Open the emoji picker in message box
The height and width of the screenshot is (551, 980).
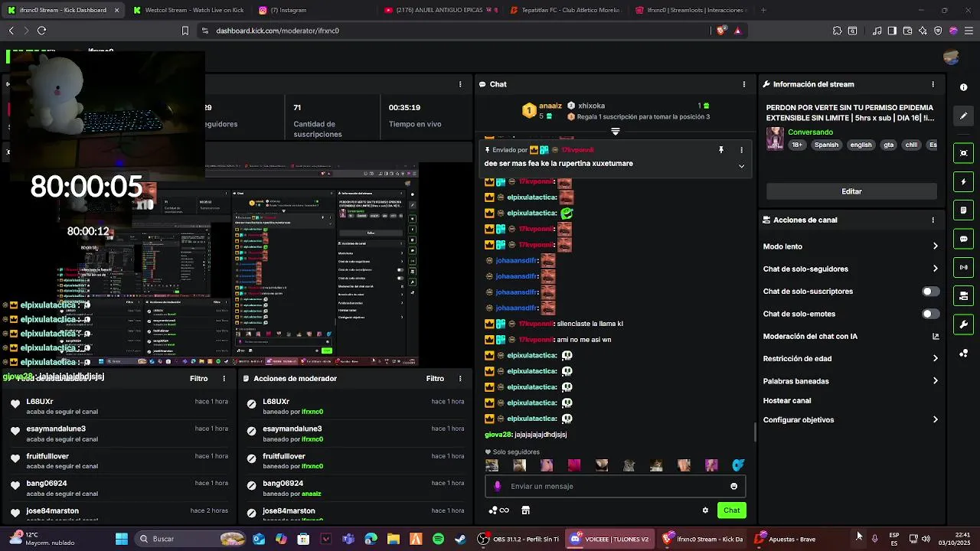tap(733, 486)
